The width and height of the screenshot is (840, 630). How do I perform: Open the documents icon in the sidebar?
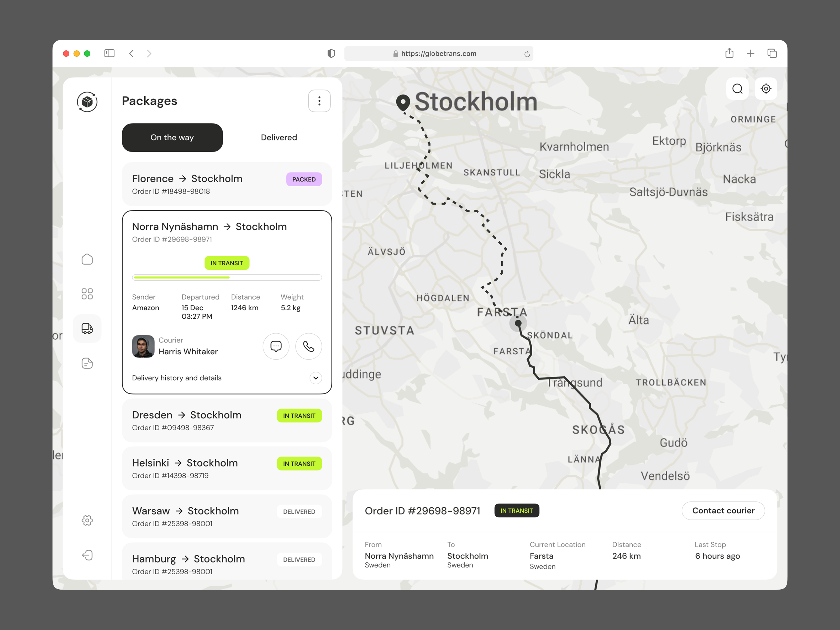coord(87,363)
